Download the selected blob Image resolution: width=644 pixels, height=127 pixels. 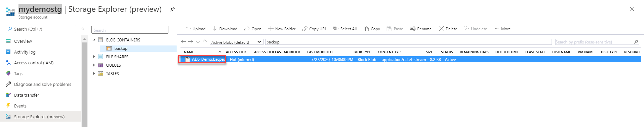pos(225,29)
